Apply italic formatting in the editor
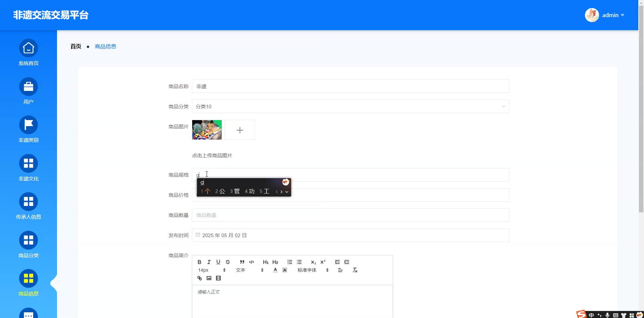The image size is (644, 318). coord(209,262)
